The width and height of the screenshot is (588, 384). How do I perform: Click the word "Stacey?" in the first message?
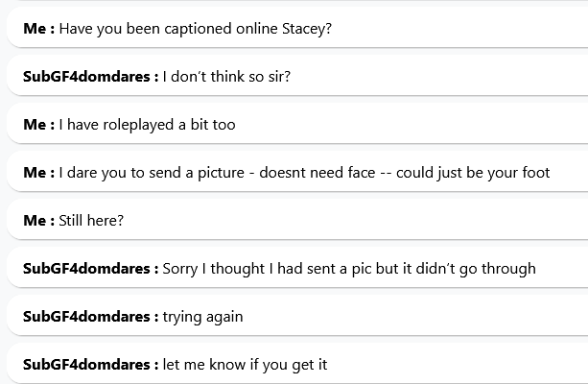click(x=306, y=29)
